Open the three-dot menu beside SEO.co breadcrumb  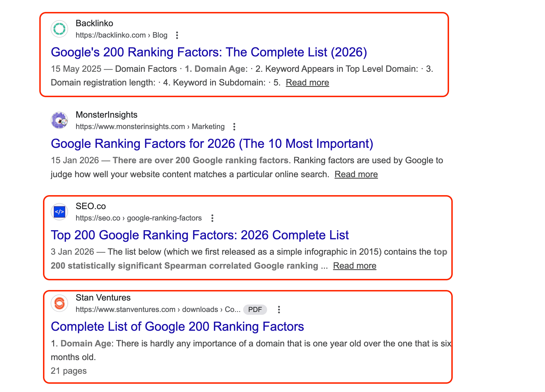(x=212, y=218)
